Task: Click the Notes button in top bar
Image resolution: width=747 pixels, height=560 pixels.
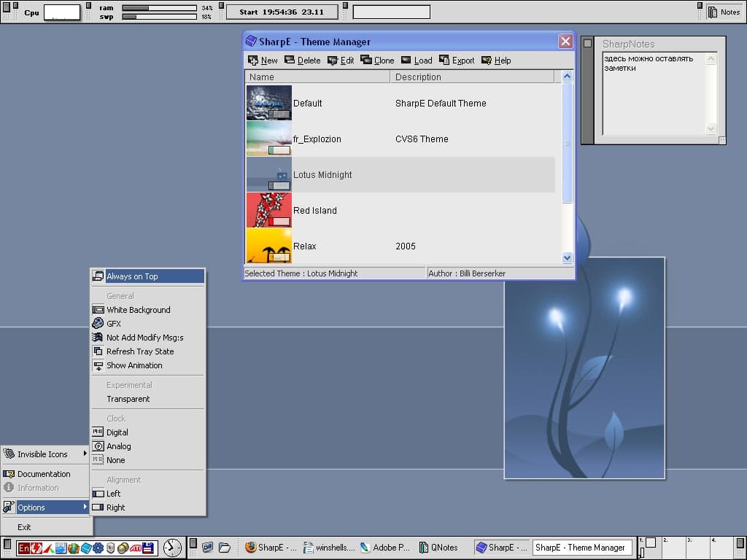Action: pyautogui.click(x=724, y=12)
